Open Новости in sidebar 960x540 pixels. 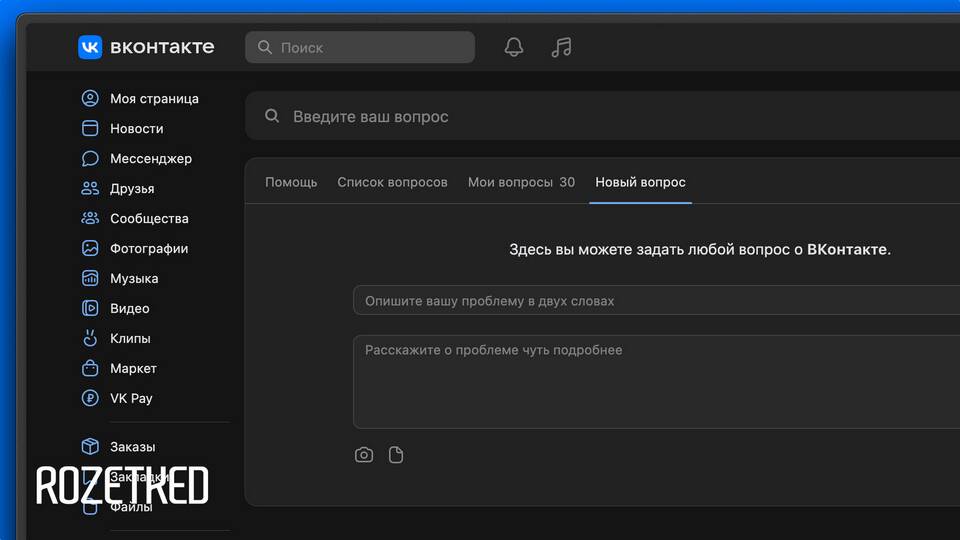click(x=137, y=129)
